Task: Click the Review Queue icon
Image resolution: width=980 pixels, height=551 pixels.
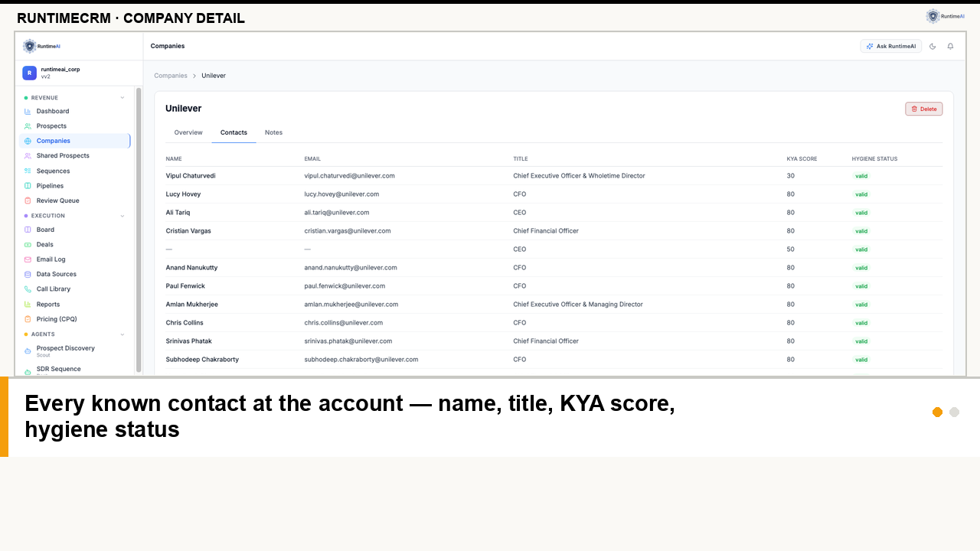Action: coord(28,201)
